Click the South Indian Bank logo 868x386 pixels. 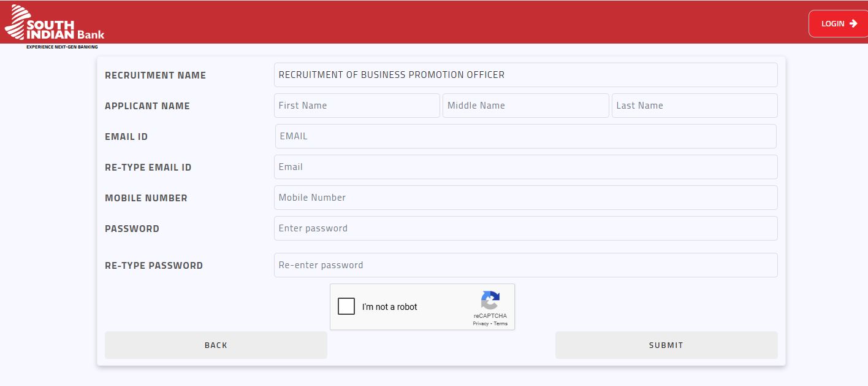click(54, 25)
